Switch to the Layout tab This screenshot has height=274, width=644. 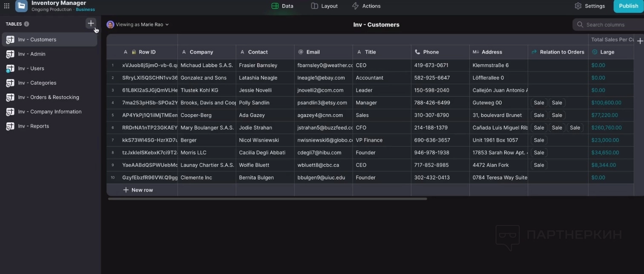coord(324,6)
